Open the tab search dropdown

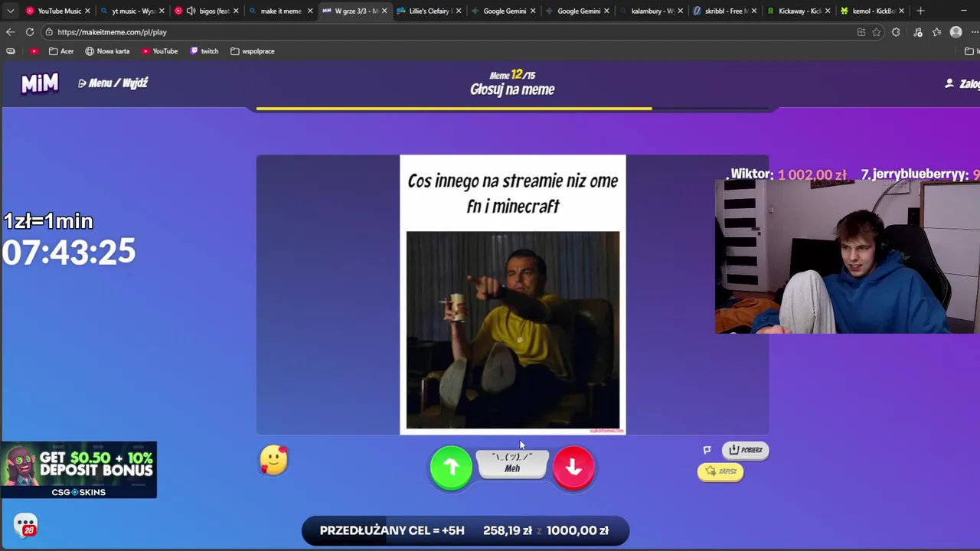[10, 11]
